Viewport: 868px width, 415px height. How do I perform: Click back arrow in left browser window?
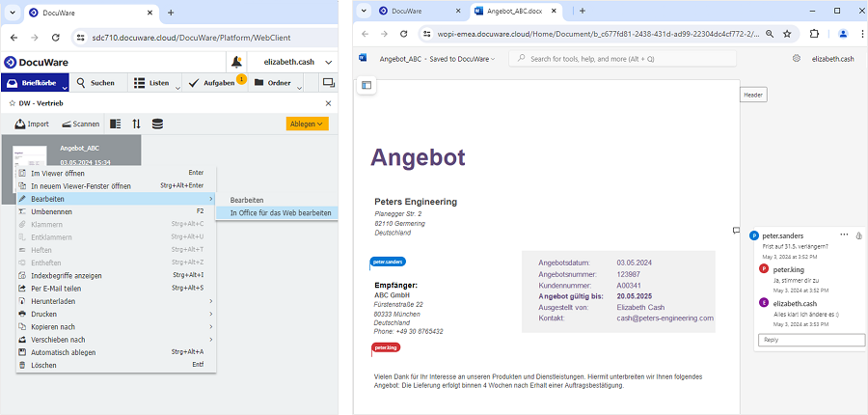point(14,38)
